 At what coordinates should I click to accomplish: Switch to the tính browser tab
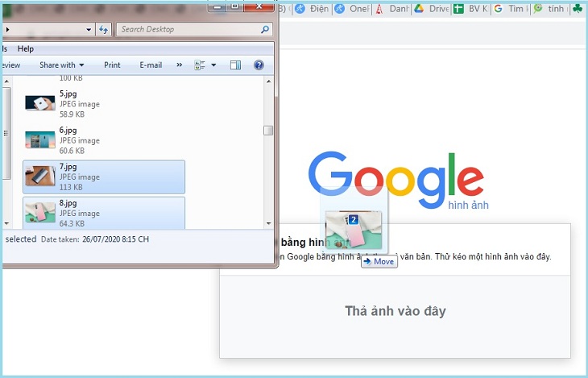click(x=550, y=9)
